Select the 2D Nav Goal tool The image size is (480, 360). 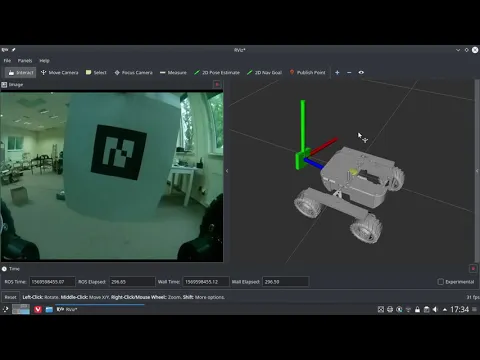pyautogui.click(x=264, y=72)
